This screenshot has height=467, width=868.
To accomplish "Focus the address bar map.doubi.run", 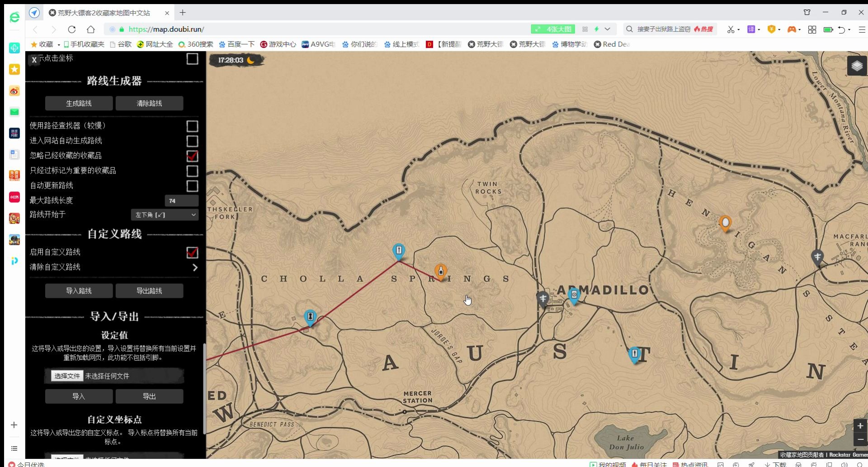I will (316, 29).
